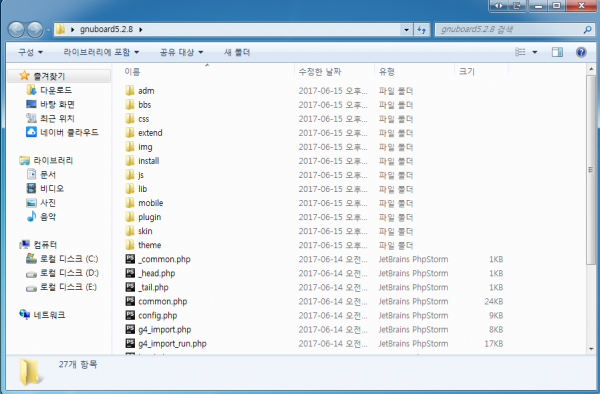Select the plugin folder icon
Screen dimensions: 600x394
click(130, 217)
